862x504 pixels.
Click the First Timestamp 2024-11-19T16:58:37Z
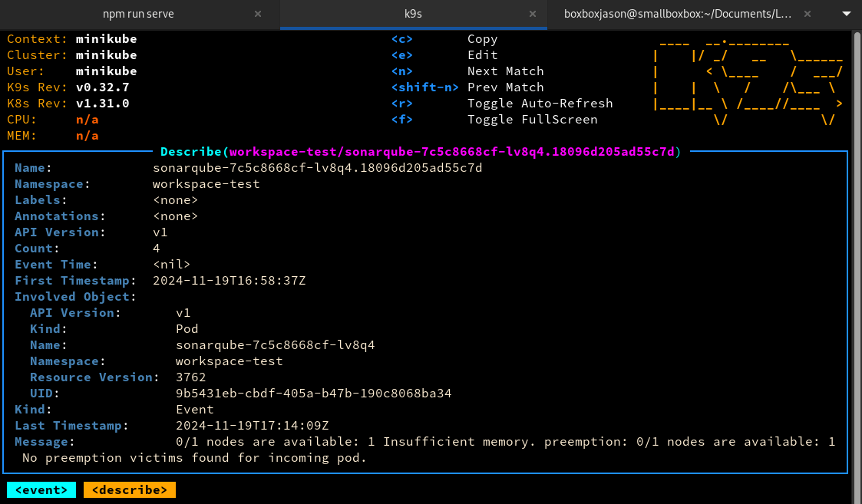(x=230, y=280)
